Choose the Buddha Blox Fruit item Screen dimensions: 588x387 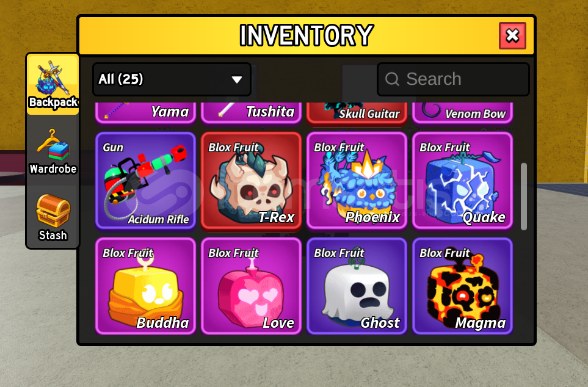click(145, 286)
